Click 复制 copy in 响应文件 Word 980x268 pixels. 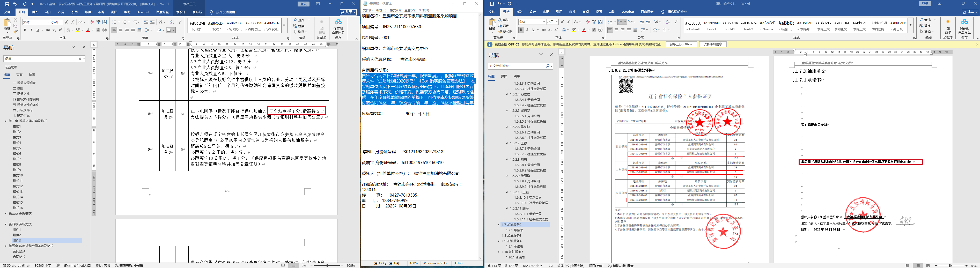click(503, 26)
